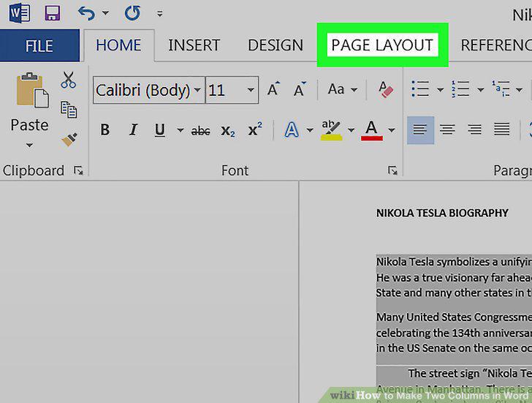Copy the selection

tap(69, 109)
